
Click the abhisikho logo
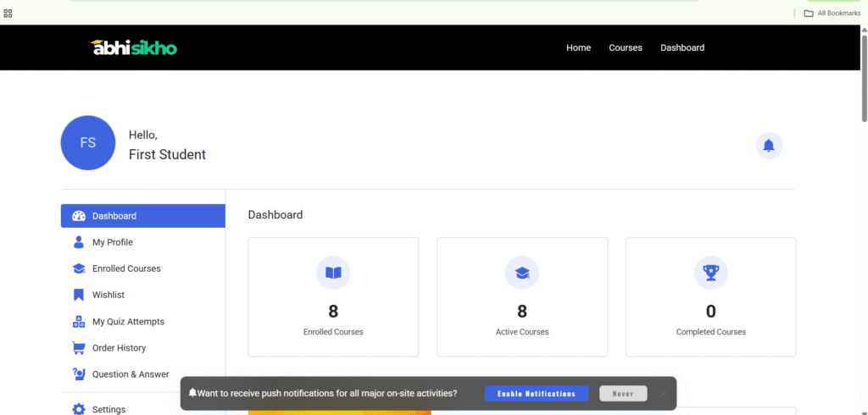click(x=134, y=47)
